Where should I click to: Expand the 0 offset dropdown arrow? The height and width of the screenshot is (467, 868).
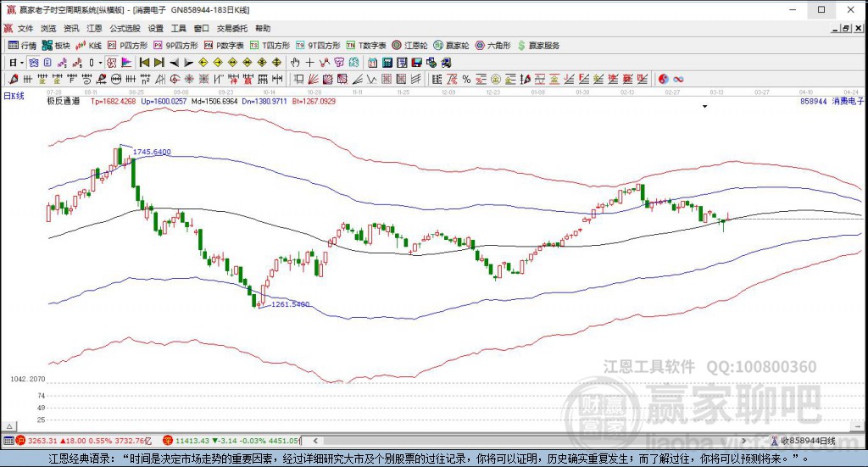[100, 63]
